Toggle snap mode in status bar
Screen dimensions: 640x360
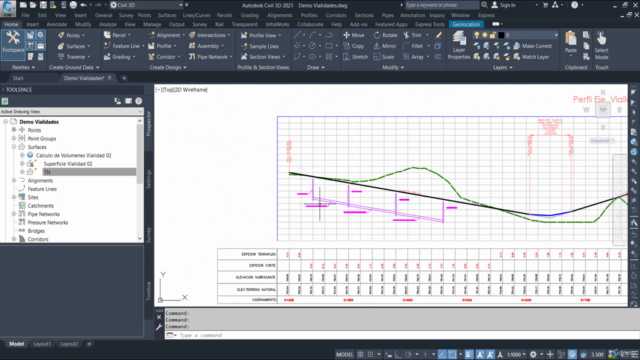(x=370, y=354)
